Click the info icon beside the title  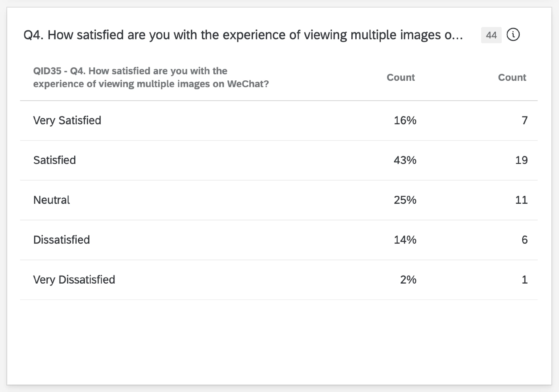(513, 35)
